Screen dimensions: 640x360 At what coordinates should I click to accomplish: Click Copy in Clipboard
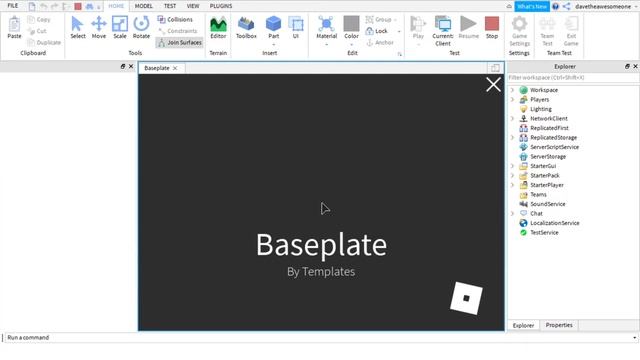pos(39,19)
